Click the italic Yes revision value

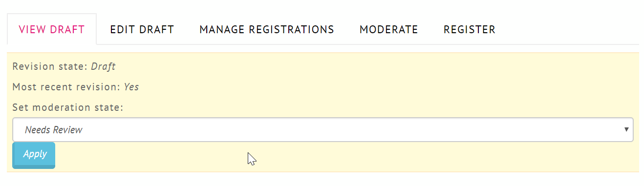point(131,87)
